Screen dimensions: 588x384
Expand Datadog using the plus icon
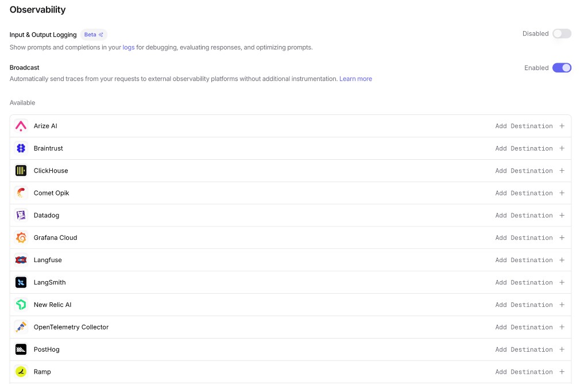tap(562, 216)
